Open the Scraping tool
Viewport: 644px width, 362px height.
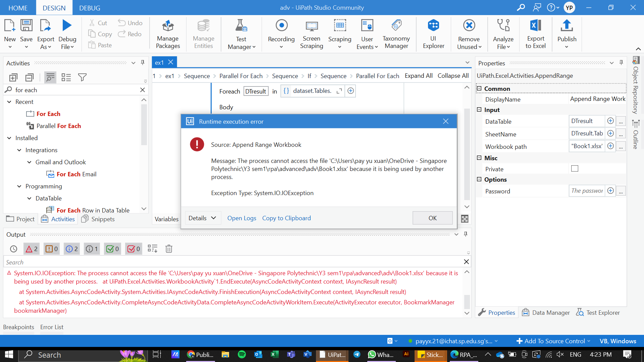coord(339,34)
